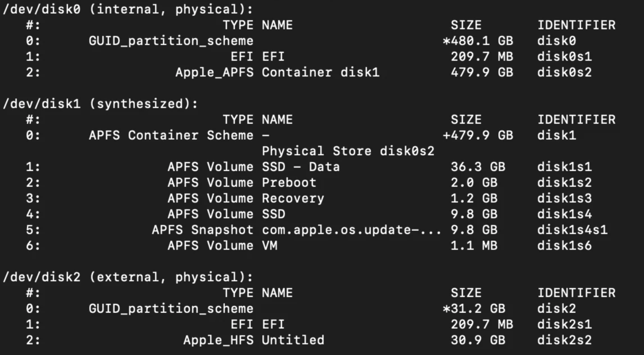
Task: Click the disk1s4 identifier
Action: click(x=564, y=214)
